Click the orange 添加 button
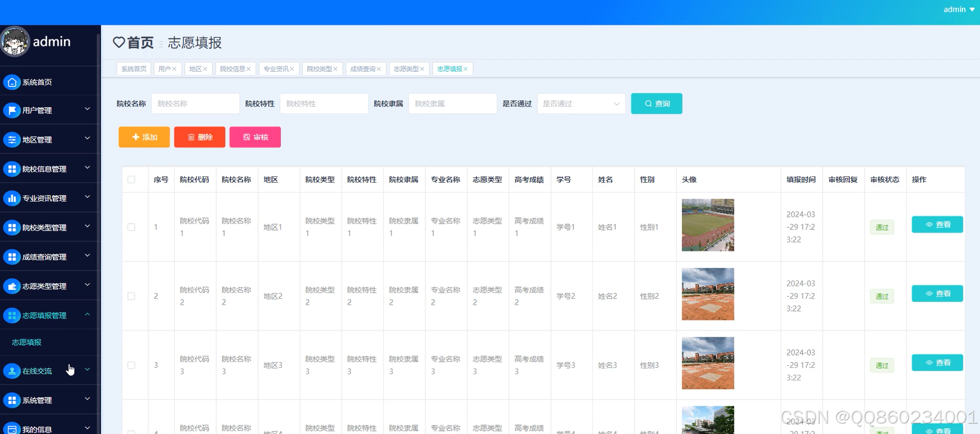 tap(144, 137)
